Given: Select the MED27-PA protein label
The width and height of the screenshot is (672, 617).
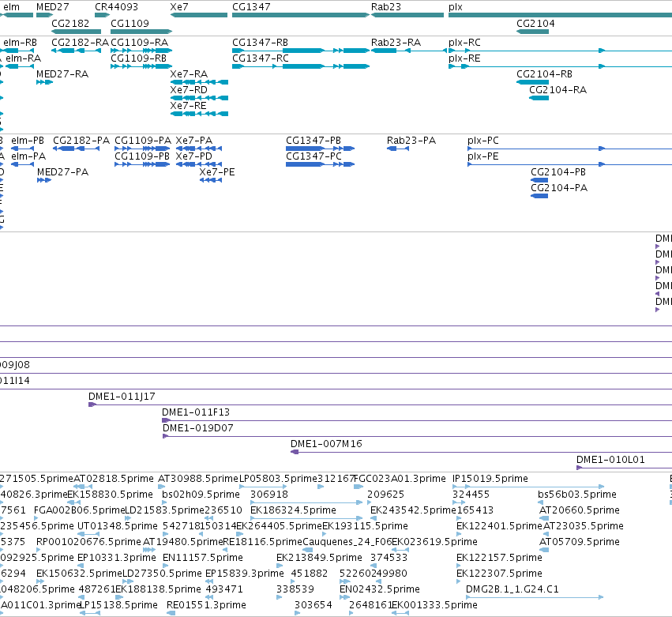Looking at the screenshot, I should point(62,172).
